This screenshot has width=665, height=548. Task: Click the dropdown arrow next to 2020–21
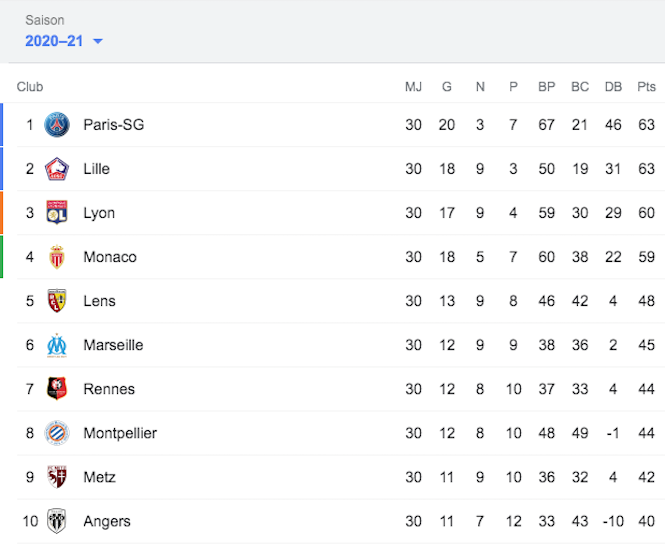tap(98, 41)
